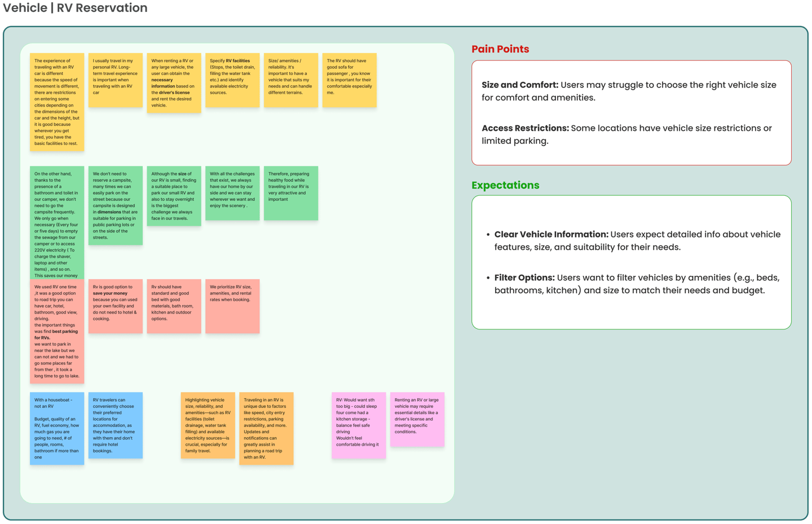Click the "Pain Points" heading
812x524 pixels.
(500, 49)
